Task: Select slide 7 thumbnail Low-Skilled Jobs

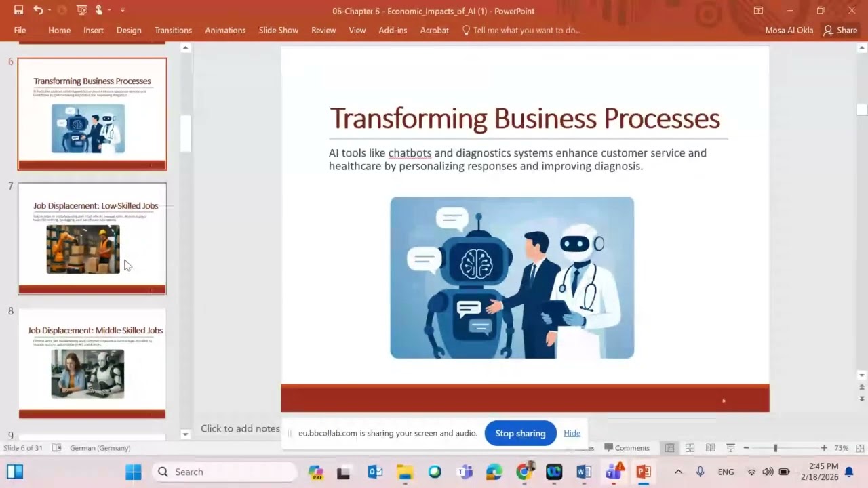Action: (x=92, y=239)
